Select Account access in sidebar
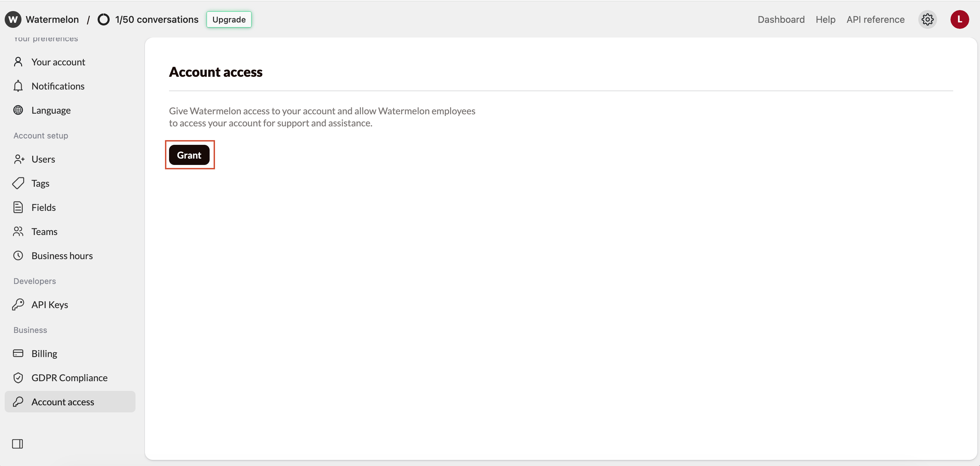Image resolution: width=980 pixels, height=466 pixels. click(70, 402)
